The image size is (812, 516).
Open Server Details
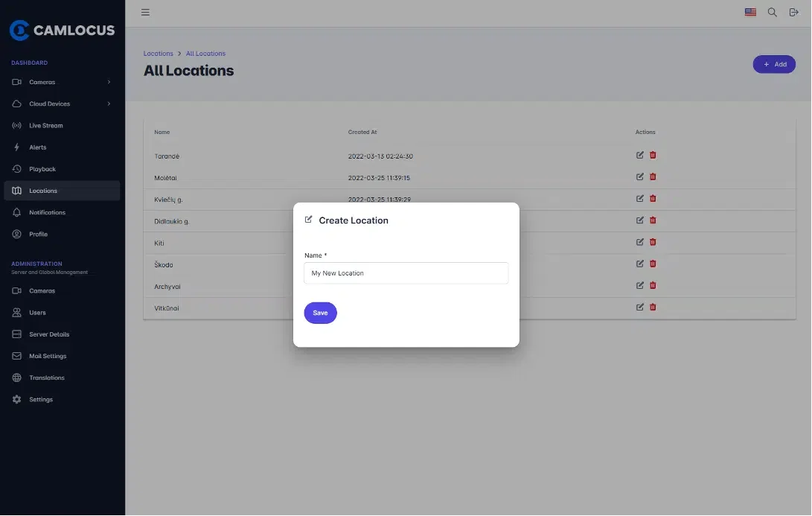tap(62, 334)
